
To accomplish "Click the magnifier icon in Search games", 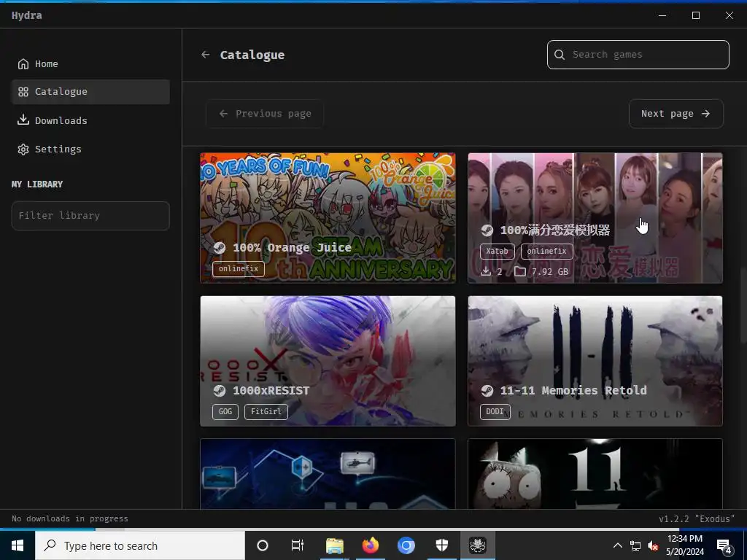I will (x=560, y=54).
